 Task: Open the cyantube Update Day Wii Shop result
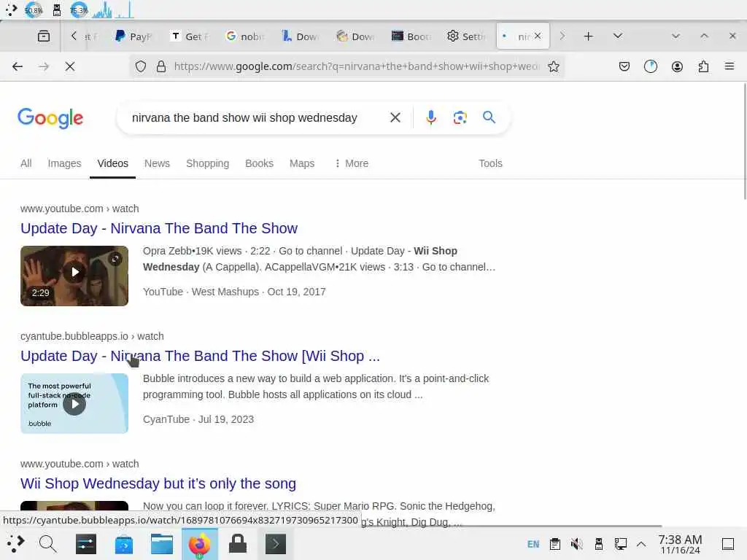[200, 356]
